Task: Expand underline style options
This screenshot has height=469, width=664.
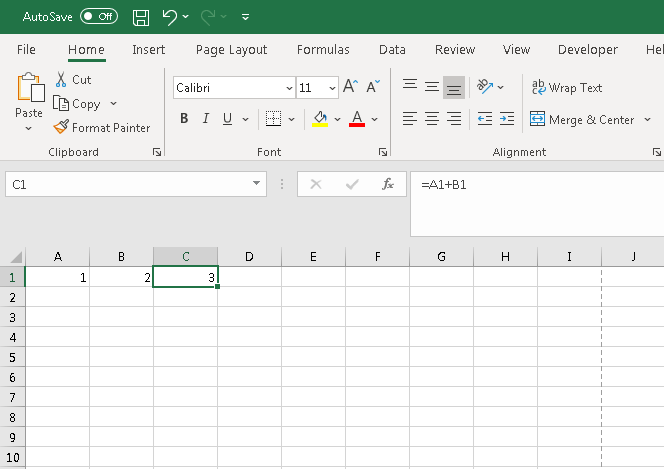Action: (x=246, y=119)
